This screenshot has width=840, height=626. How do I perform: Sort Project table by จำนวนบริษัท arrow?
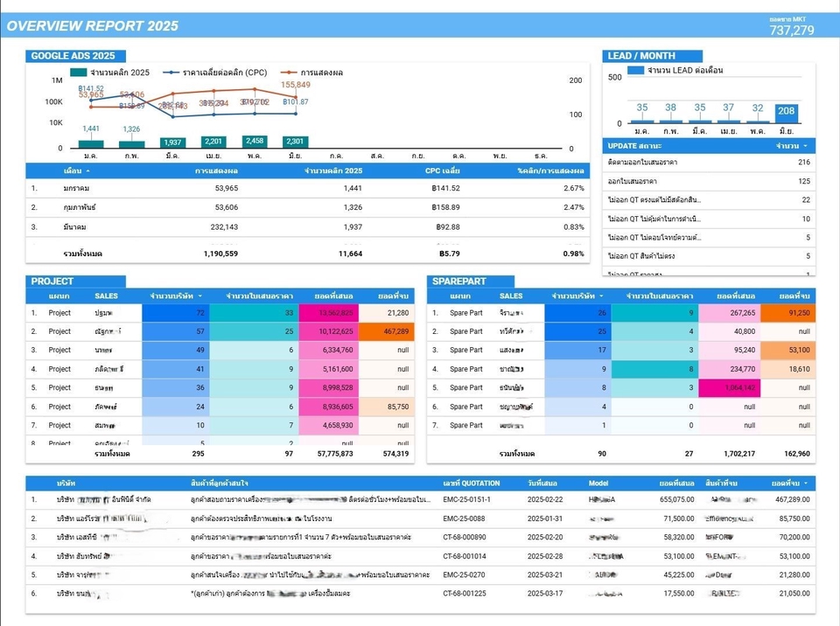coord(200,296)
